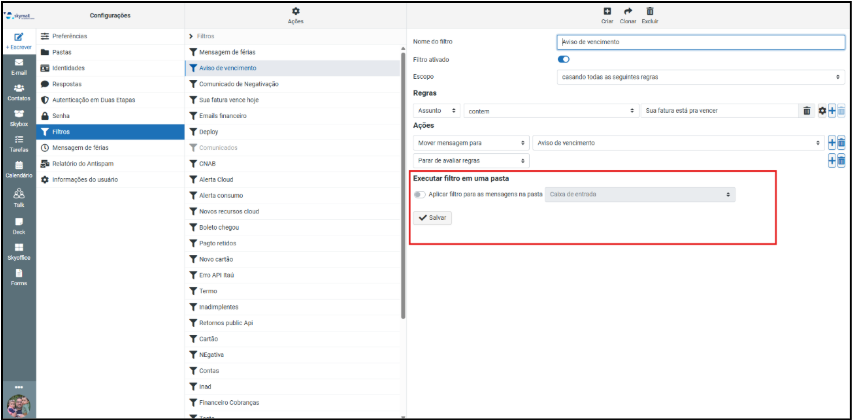Click the Salvar button
852x420 pixels.
[x=434, y=217]
